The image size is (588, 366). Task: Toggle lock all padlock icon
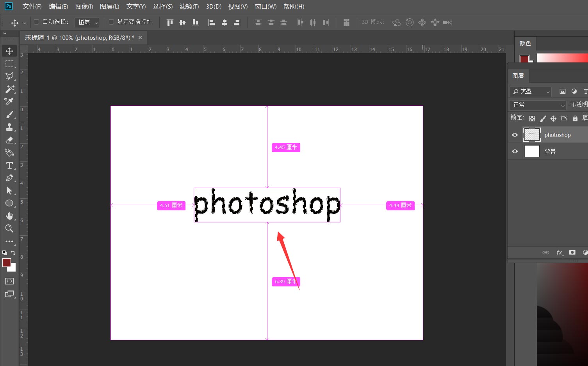pos(575,118)
